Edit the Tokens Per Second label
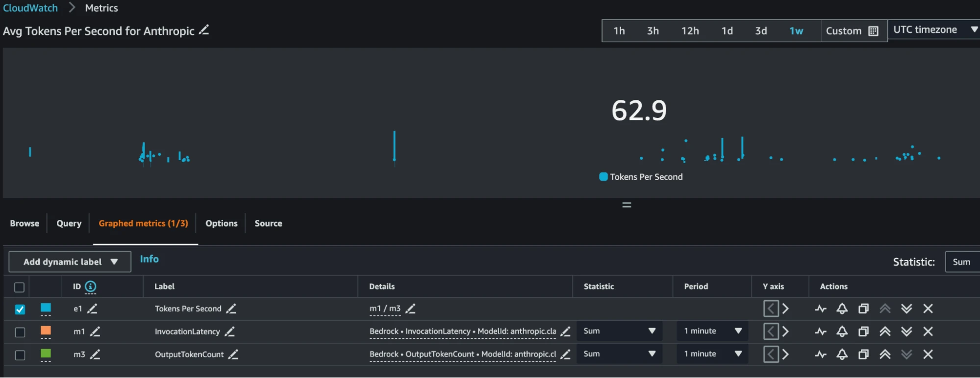This screenshot has height=378, width=980. click(231, 308)
